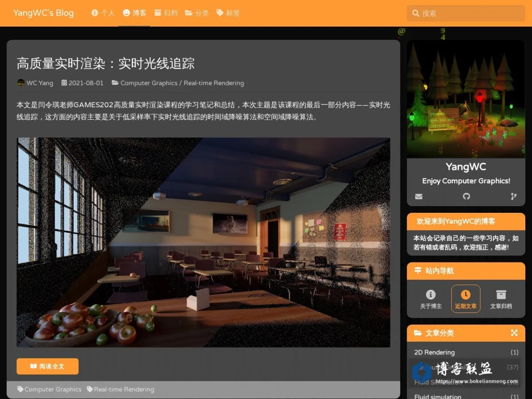Expand the 文章分类 widget with arrows icon
Viewport: 532px width, 399px height.
(x=514, y=333)
